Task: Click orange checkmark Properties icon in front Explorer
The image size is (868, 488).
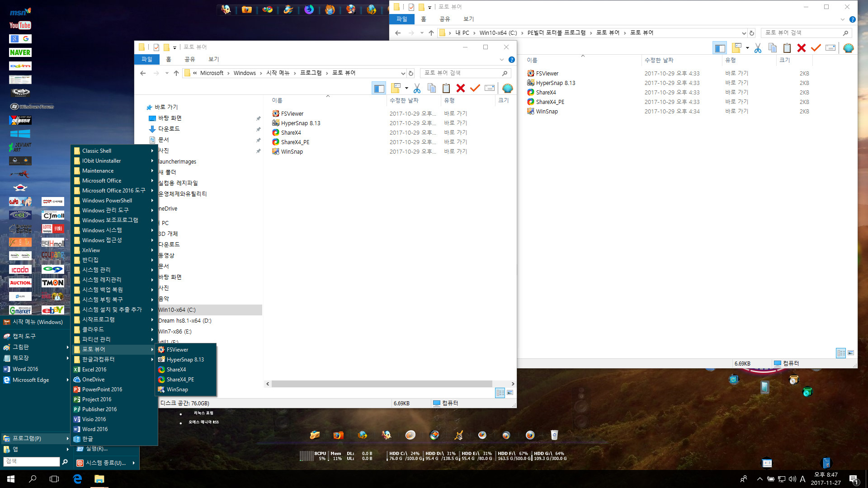Action: [475, 88]
